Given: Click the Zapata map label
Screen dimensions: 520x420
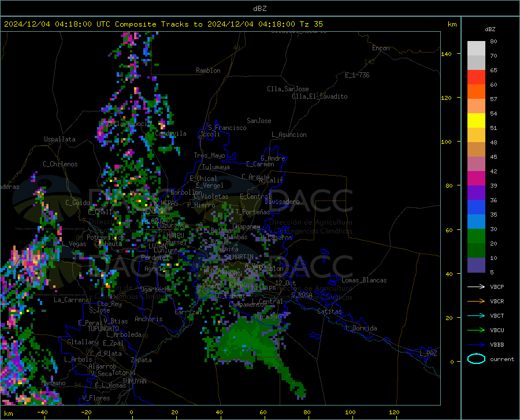Looking at the screenshot, I should [142, 360].
